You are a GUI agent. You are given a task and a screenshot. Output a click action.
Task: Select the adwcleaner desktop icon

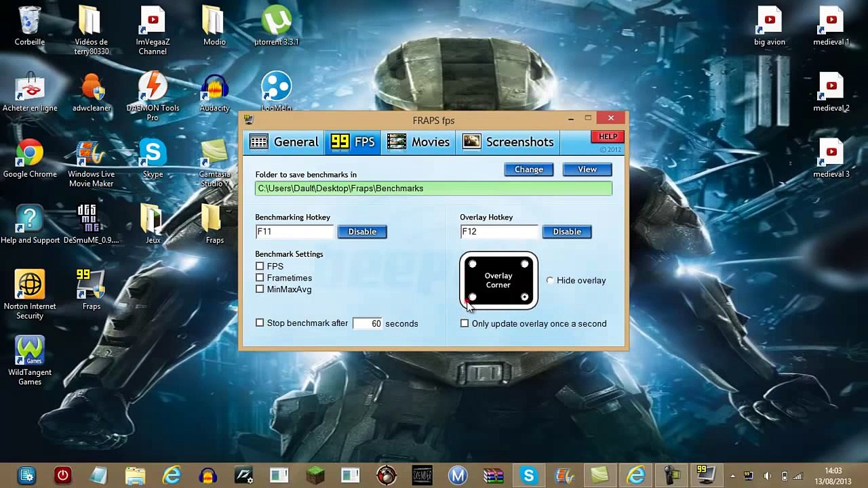92,92
